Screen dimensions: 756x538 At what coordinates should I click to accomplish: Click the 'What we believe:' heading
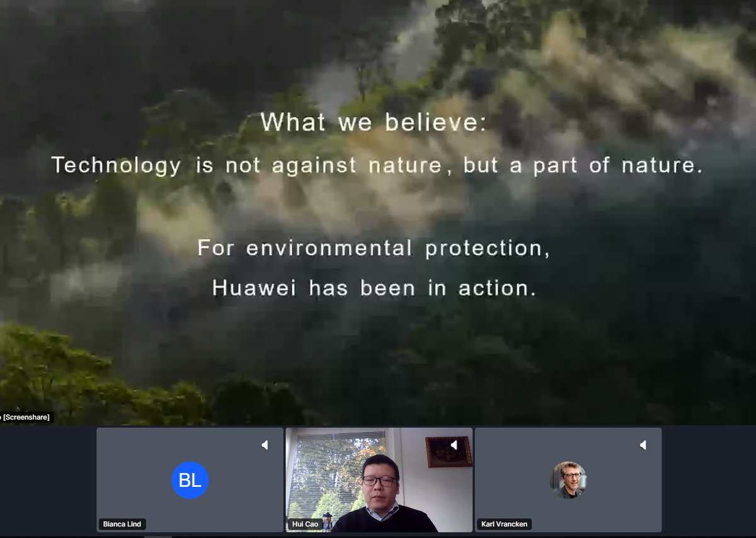coord(374,122)
